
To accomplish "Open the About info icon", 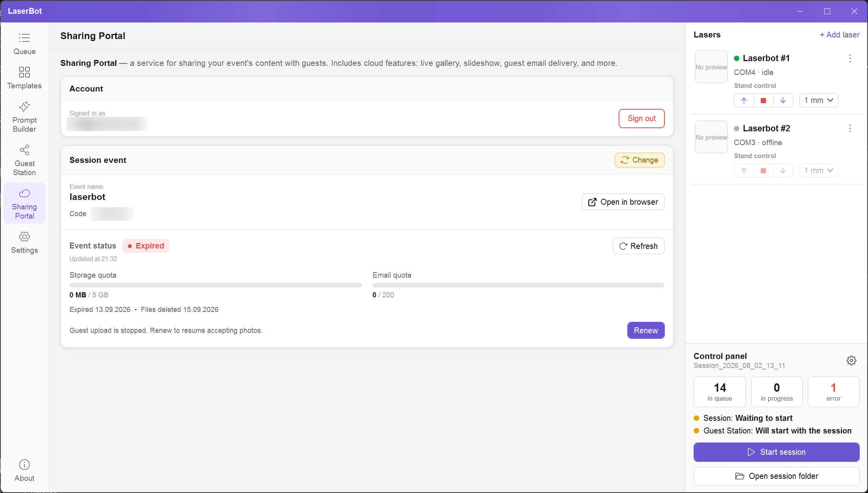I will coord(24,465).
